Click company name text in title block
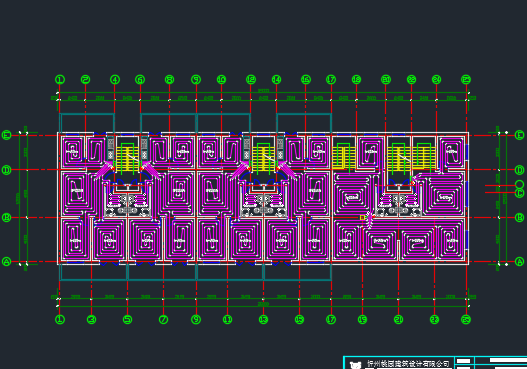This screenshot has height=369, width=527. tap(408, 364)
